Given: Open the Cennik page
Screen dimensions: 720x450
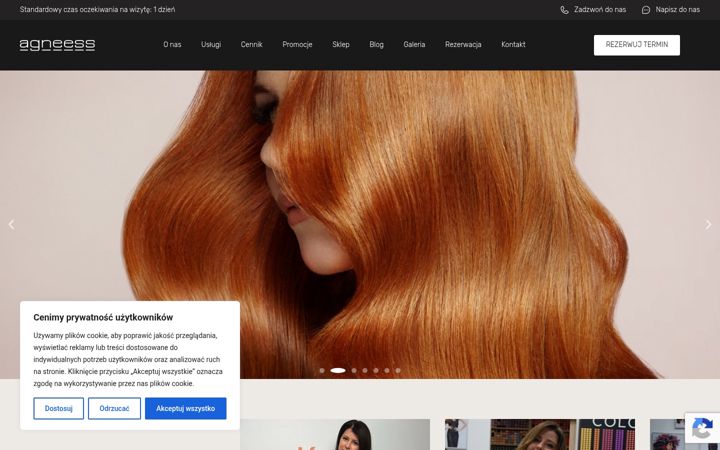Looking at the screenshot, I should click(251, 45).
